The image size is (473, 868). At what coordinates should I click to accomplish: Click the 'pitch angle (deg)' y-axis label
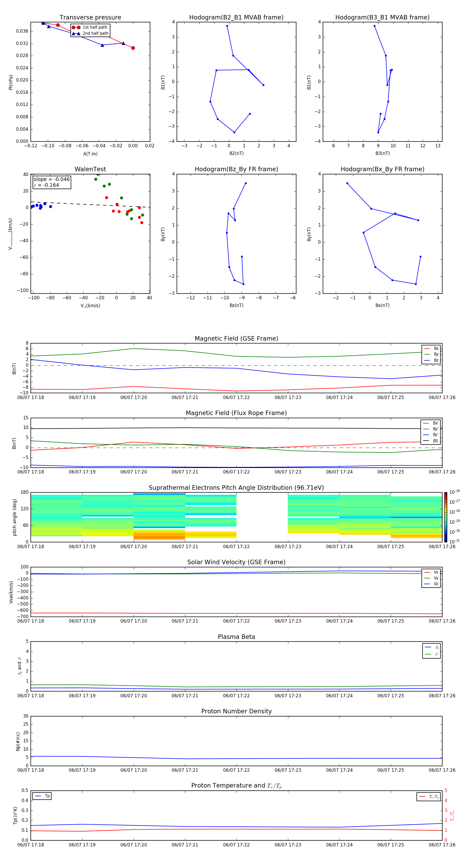14,517
